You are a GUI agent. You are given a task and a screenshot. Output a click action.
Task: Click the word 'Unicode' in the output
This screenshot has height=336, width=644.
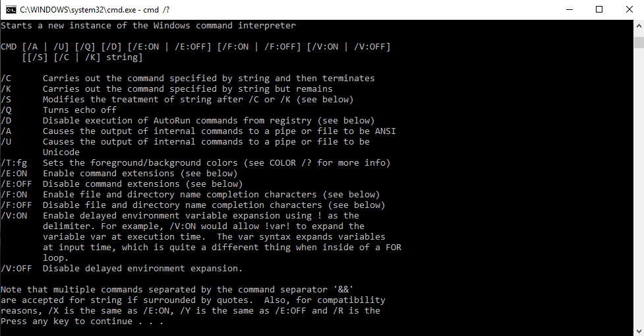[x=61, y=152]
